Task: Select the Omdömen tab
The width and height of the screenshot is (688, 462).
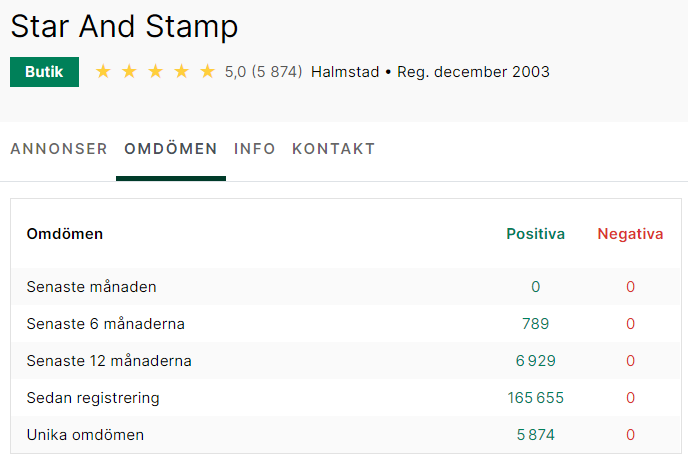Action: [171, 149]
